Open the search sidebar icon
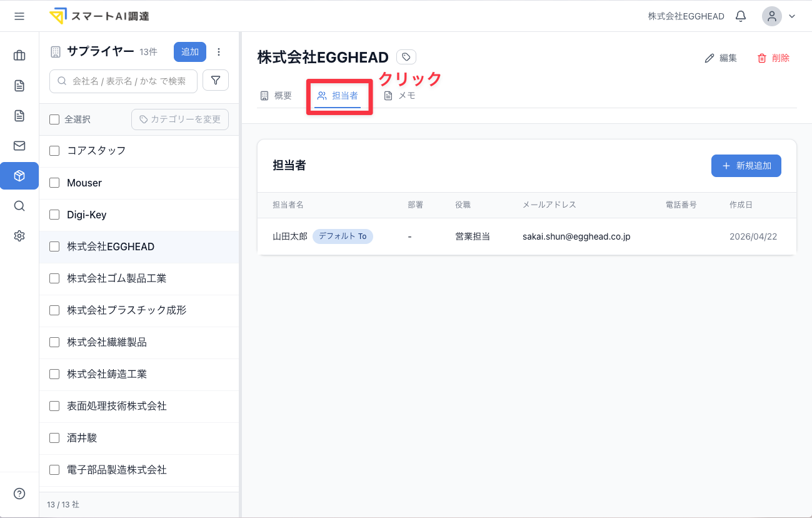This screenshot has height=518, width=812. pyautogui.click(x=19, y=206)
